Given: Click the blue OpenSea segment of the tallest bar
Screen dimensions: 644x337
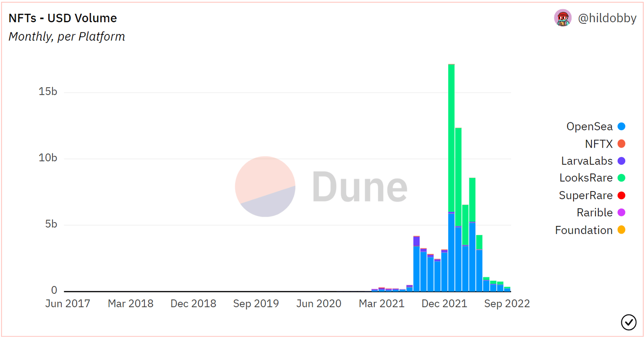Looking at the screenshot, I should click(x=452, y=252).
